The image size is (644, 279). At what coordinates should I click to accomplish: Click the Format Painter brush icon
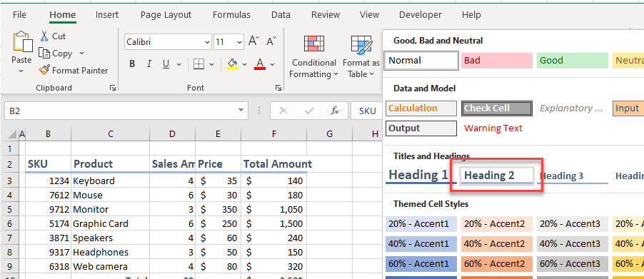pos(44,70)
